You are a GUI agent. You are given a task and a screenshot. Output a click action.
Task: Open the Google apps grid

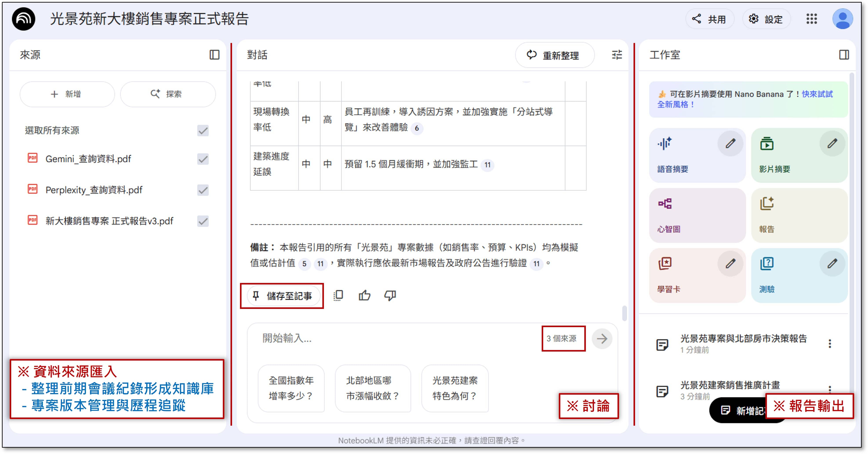point(811,19)
